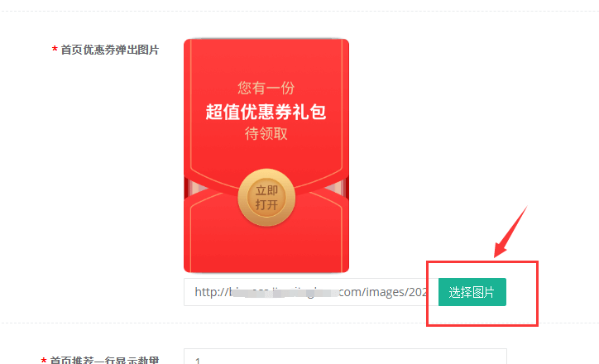Click red asterisk beside 首页优惠券弹出图片
The height and width of the screenshot is (364, 599).
55,50
